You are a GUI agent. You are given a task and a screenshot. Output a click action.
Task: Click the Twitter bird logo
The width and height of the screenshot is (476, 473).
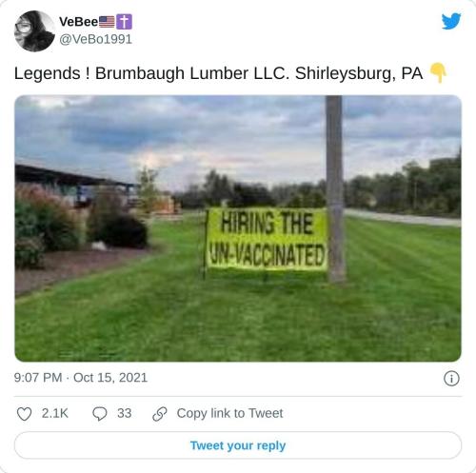(x=451, y=21)
